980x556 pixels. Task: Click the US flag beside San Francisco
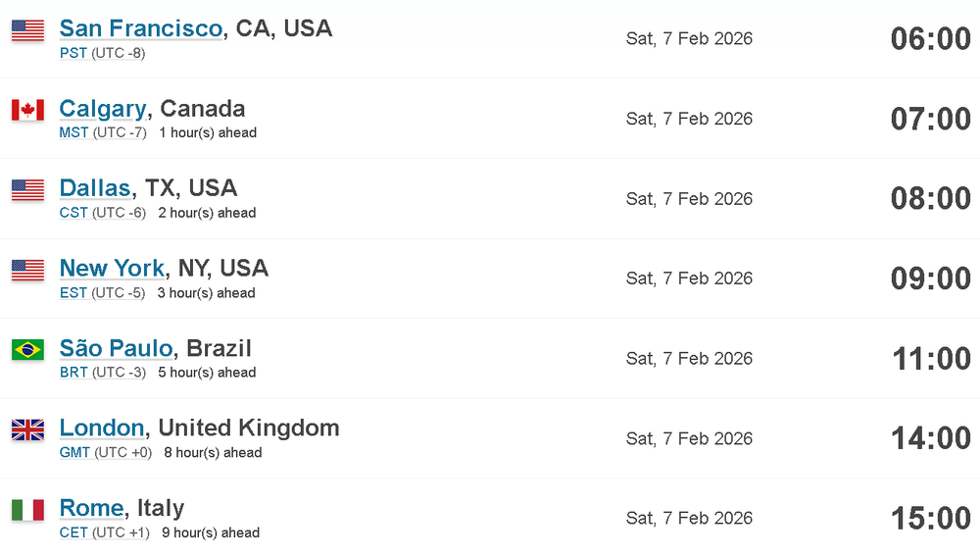tap(28, 30)
